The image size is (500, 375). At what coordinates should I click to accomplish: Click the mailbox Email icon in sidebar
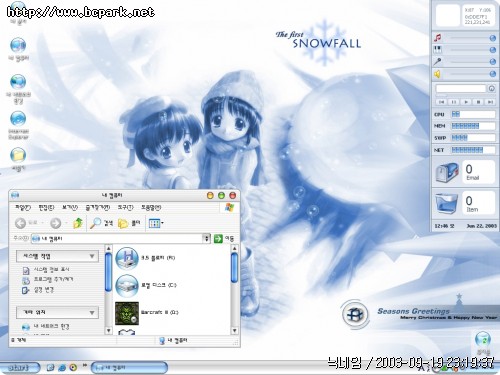tap(447, 173)
